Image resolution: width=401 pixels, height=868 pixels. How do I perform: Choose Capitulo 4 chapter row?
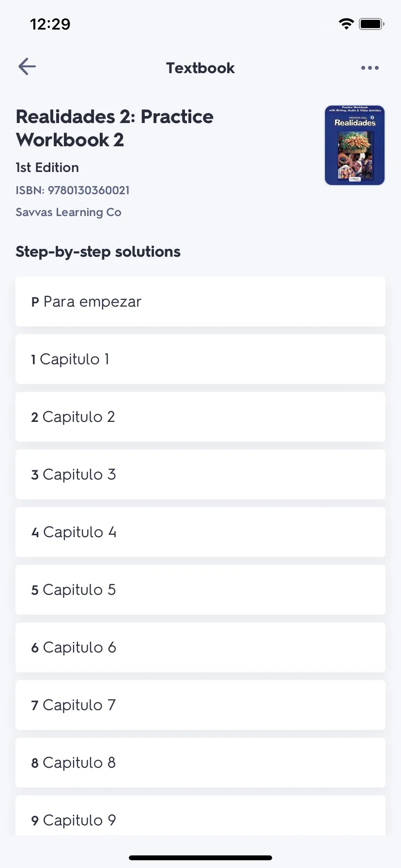(x=200, y=532)
